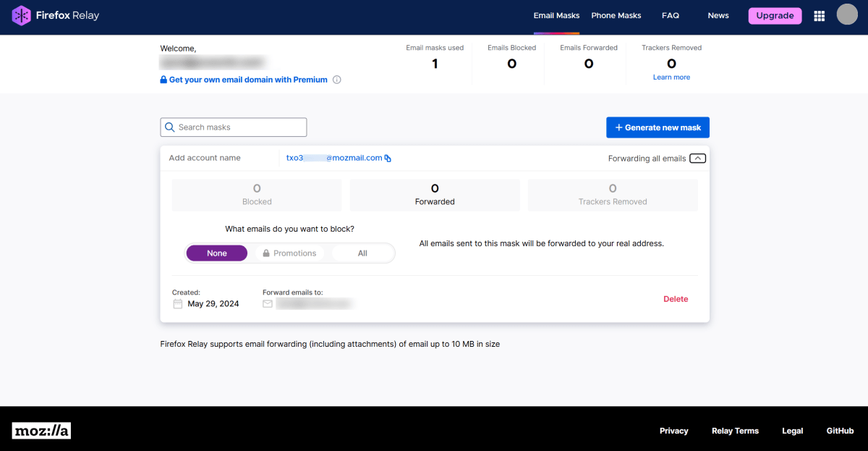Open the FAQ page
This screenshot has width=868, height=451.
pos(671,15)
